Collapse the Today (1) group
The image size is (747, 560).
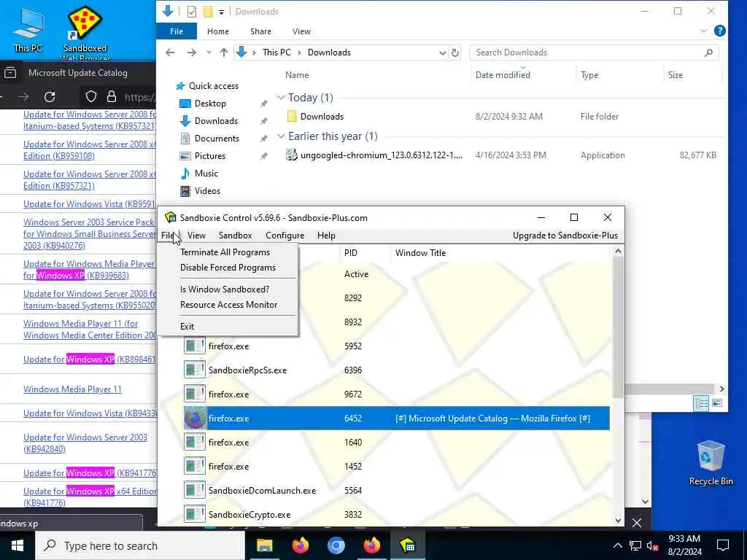(x=281, y=98)
